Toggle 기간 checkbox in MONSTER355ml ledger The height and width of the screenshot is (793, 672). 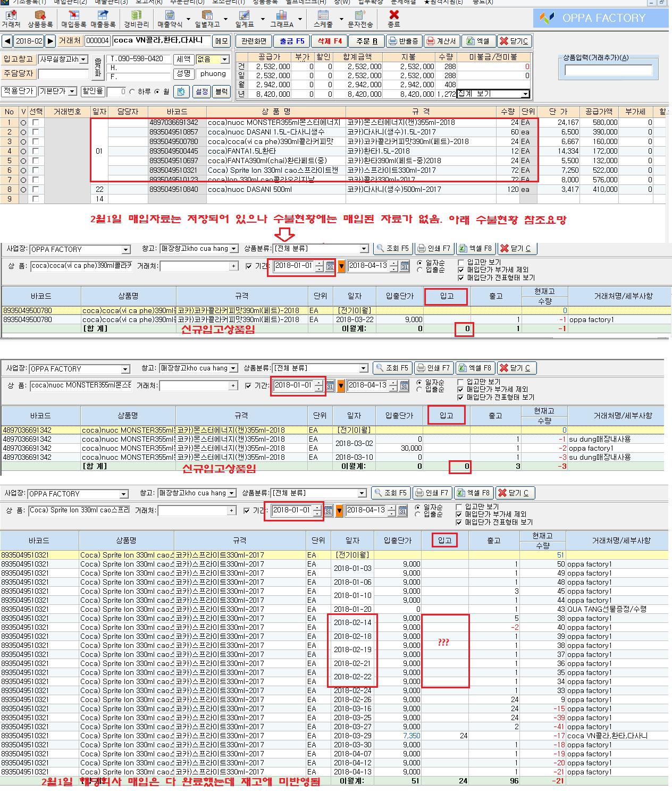(x=248, y=386)
